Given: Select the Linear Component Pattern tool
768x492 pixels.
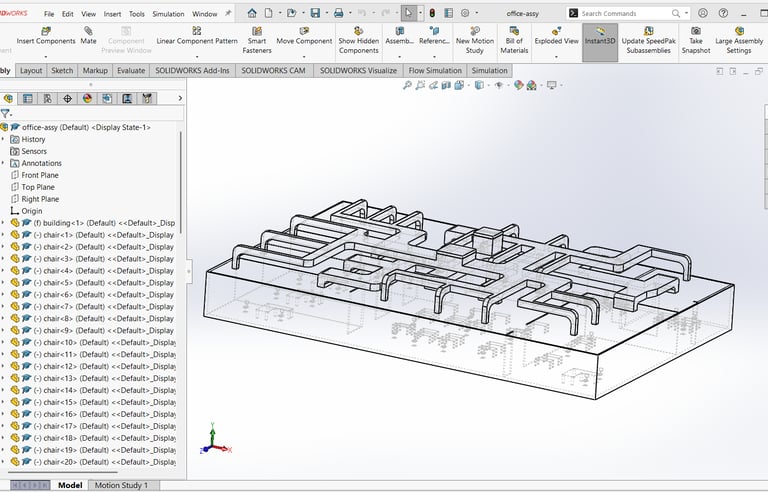Looking at the screenshot, I should (197, 36).
